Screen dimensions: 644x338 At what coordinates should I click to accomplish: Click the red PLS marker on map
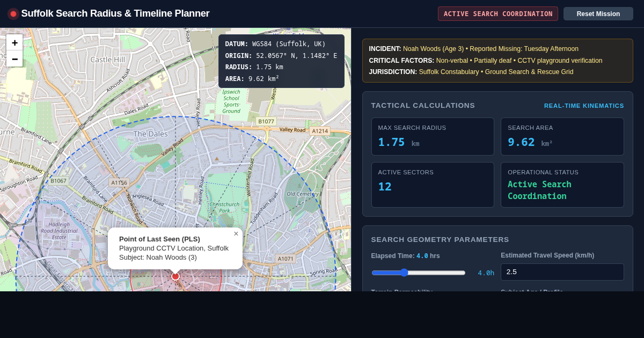[x=175, y=276]
